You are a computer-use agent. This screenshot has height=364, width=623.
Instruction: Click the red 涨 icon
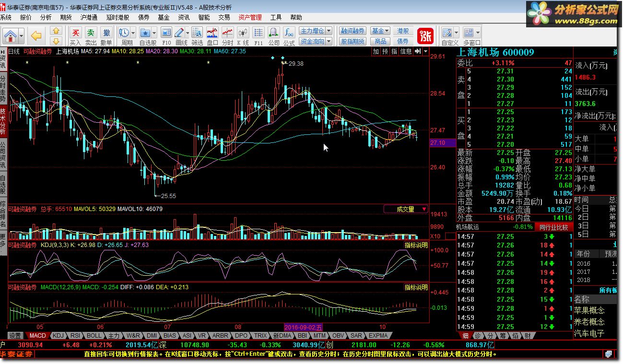pyautogui.click(x=425, y=35)
